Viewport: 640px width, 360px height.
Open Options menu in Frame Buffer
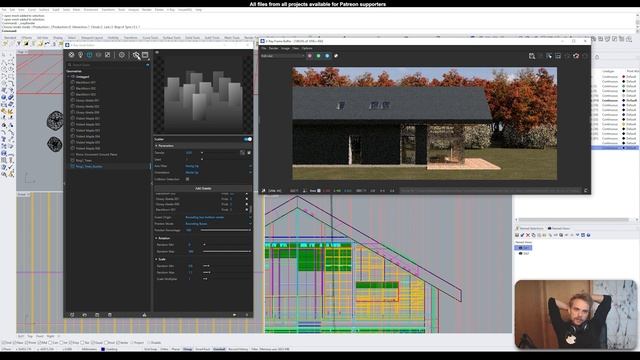coord(307,48)
